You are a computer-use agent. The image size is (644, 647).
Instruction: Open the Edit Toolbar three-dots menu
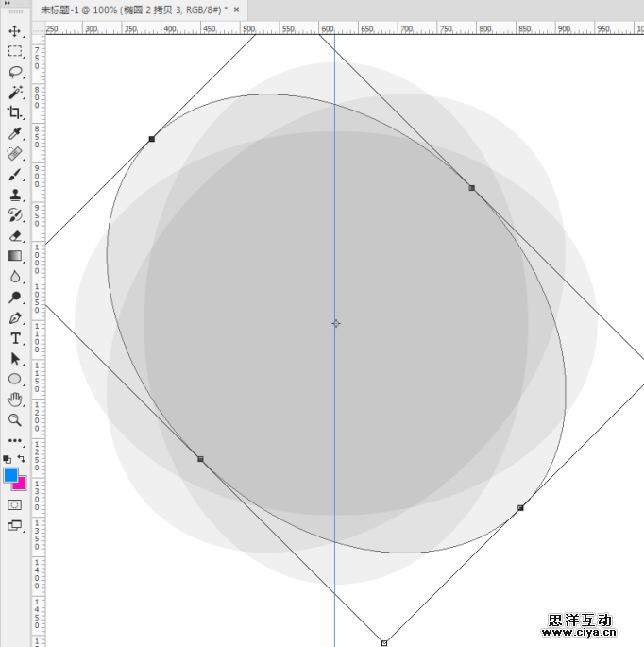(x=15, y=440)
